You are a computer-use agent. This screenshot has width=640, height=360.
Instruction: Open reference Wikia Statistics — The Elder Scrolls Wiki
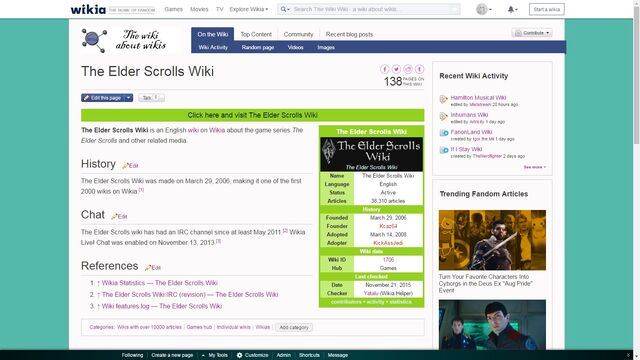160,283
